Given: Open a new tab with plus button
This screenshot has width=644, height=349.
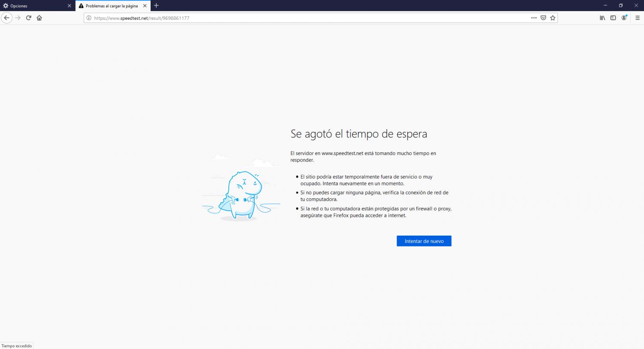Looking at the screenshot, I should (x=156, y=6).
